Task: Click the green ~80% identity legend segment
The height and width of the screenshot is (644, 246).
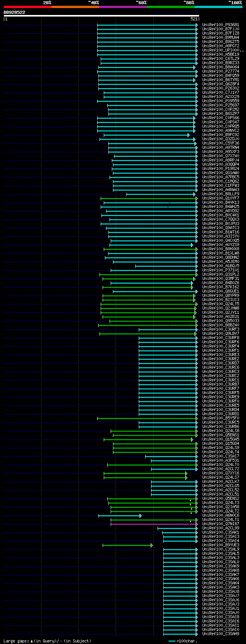Action: [170, 7]
